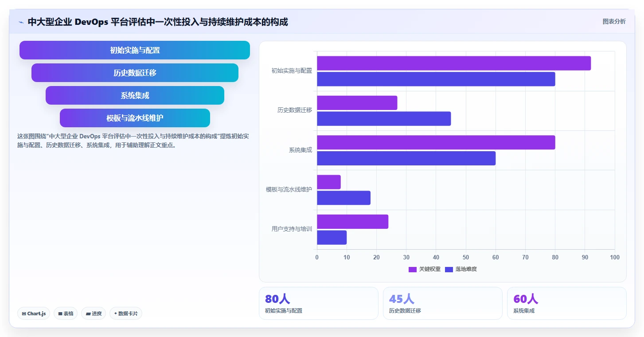This screenshot has width=644, height=337.
Task: Click the 关键权重 bar for 用户支持与培训
Action: pos(352,222)
